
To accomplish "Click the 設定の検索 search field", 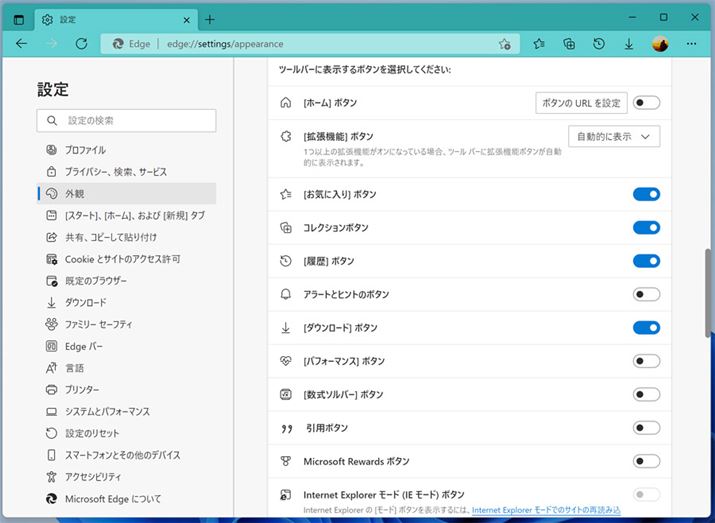I will tap(126, 120).
